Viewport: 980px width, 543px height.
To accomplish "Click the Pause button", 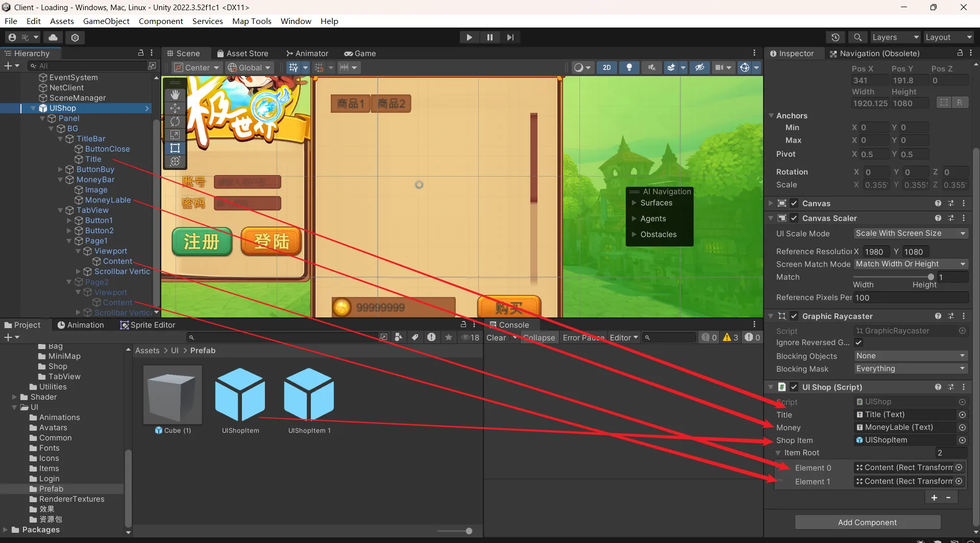I will tap(490, 37).
